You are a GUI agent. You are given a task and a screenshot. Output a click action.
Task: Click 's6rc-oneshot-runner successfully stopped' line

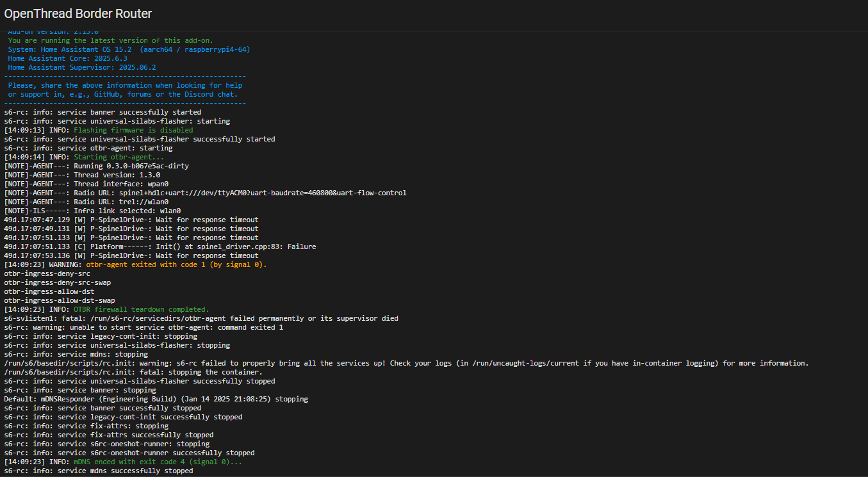click(x=129, y=453)
